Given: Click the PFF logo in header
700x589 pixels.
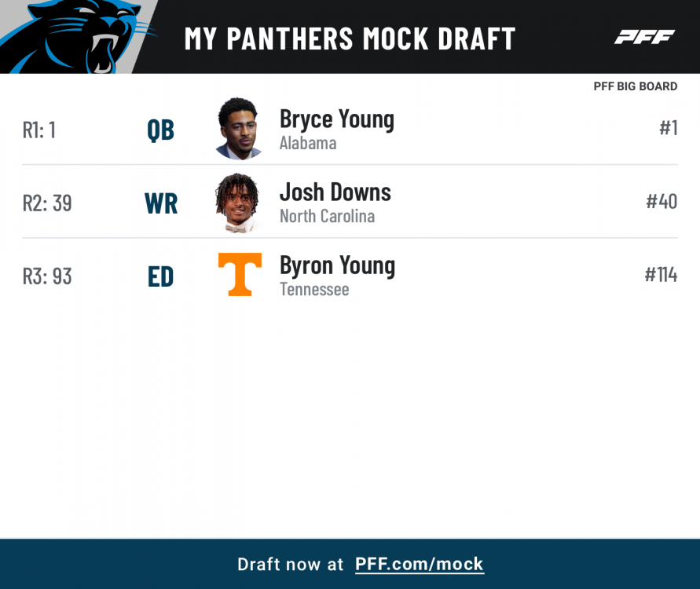Looking at the screenshot, I should point(644,37).
